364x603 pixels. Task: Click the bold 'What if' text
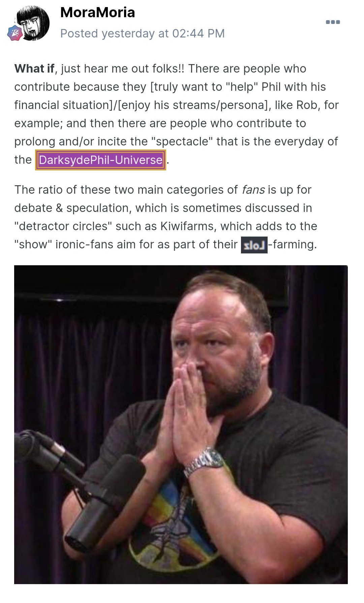coord(34,68)
